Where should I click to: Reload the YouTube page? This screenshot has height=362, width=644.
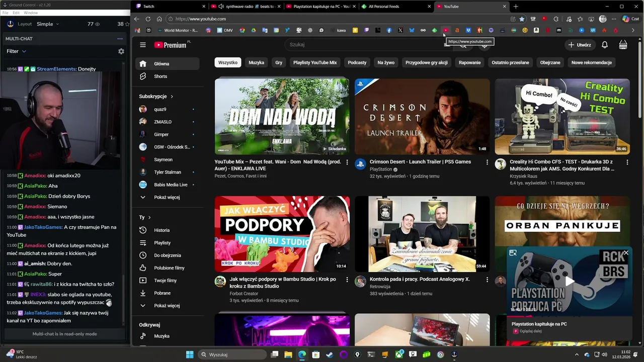(148, 19)
